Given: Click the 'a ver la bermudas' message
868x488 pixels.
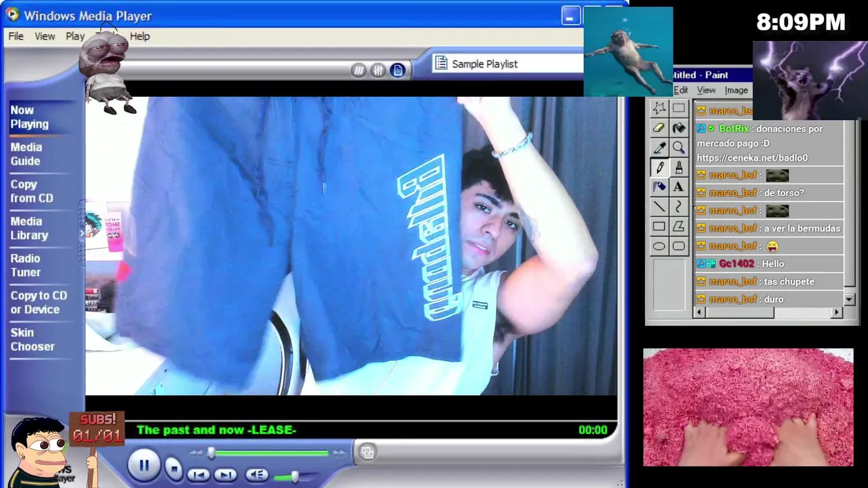Looking at the screenshot, I should point(802,228).
